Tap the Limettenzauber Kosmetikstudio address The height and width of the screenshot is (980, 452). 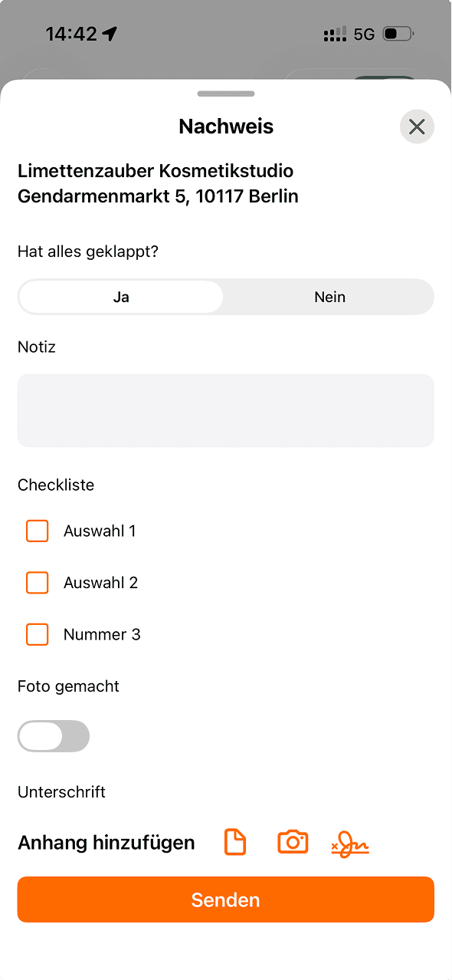157,183
